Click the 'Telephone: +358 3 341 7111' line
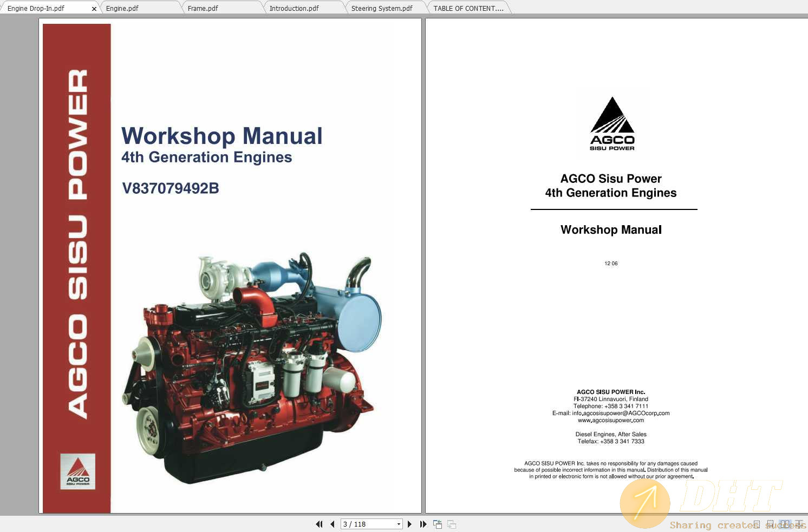808x532 pixels. click(611, 406)
